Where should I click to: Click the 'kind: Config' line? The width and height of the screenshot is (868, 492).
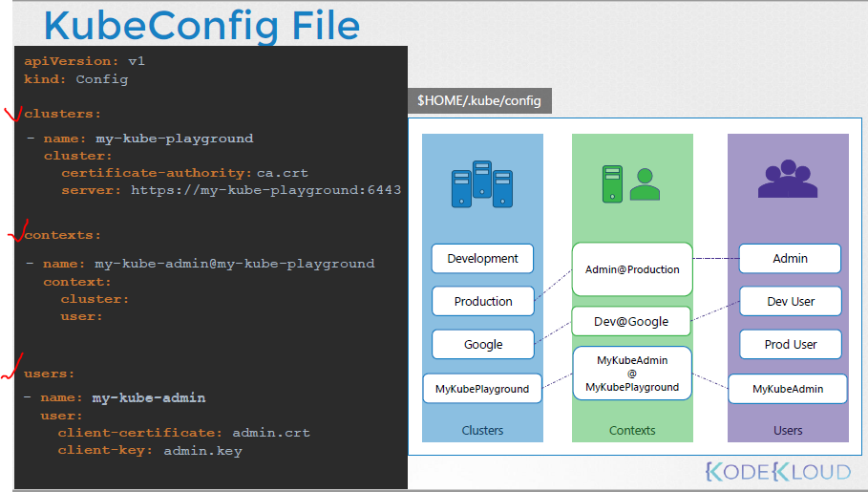[x=75, y=79]
